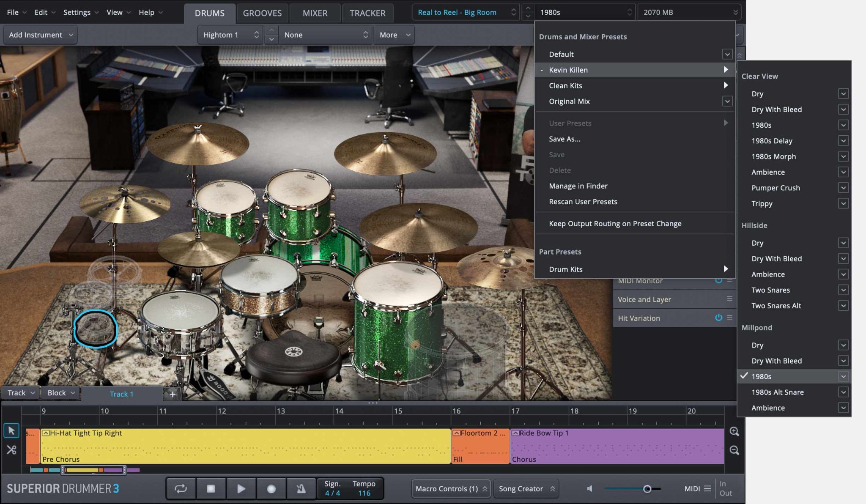Screen dimensions: 866x504
Task: Zoom out on the timeline
Action: pyautogui.click(x=734, y=450)
